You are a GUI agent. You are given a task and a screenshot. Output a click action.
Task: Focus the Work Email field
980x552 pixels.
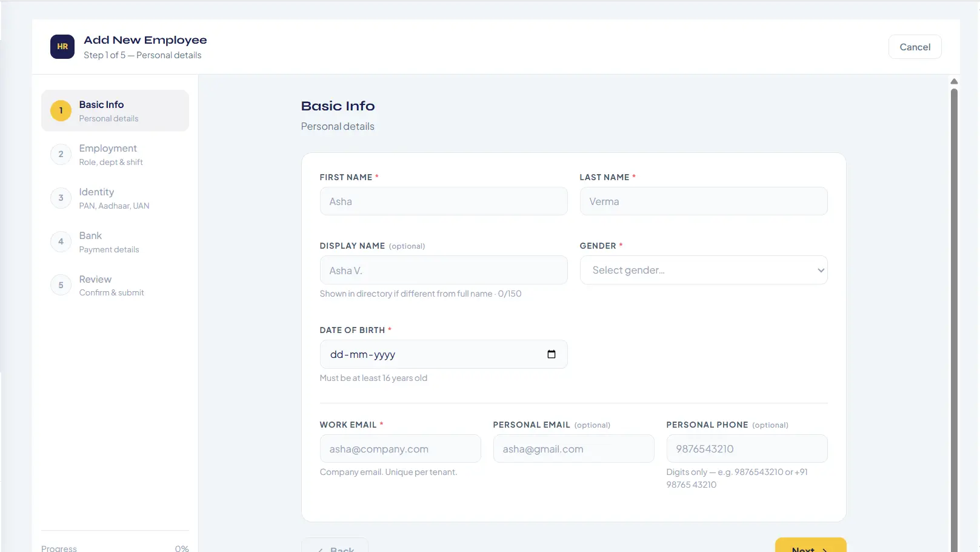tap(401, 449)
